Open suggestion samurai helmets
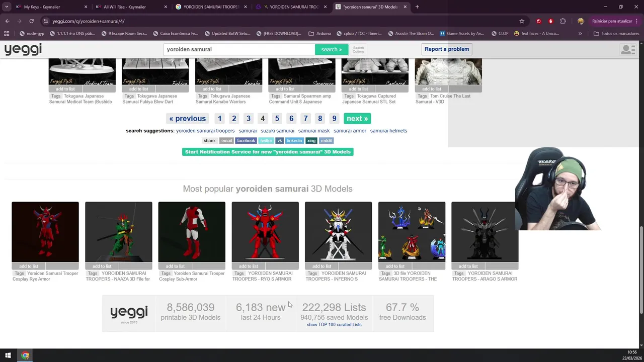Screen dimensions: 644x362 click(x=388, y=131)
